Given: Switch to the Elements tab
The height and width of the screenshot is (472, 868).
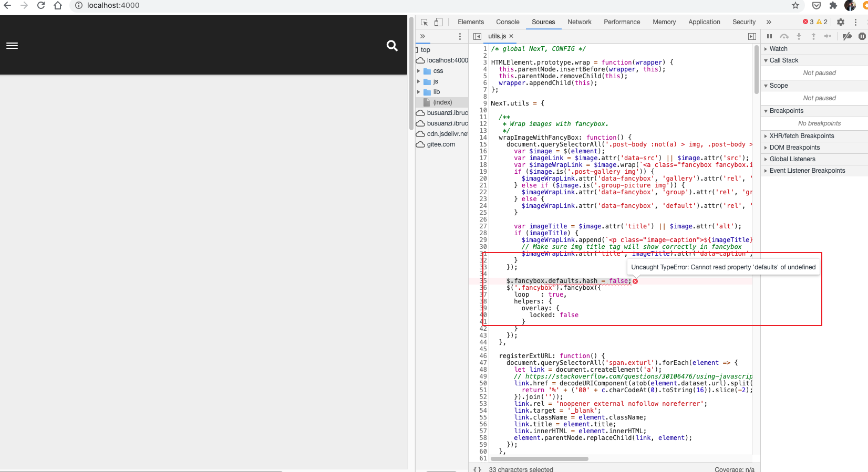Looking at the screenshot, I should (x=471, y=22).
